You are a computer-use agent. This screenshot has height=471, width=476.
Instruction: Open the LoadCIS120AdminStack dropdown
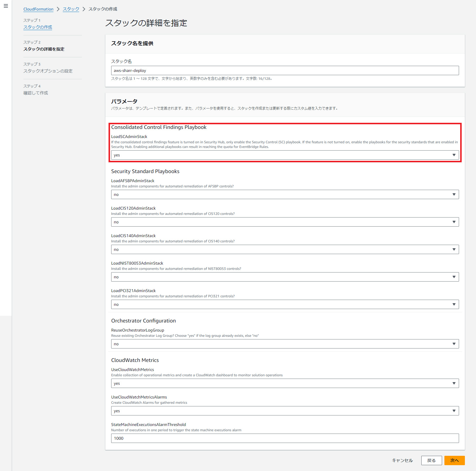click(285, 222)
